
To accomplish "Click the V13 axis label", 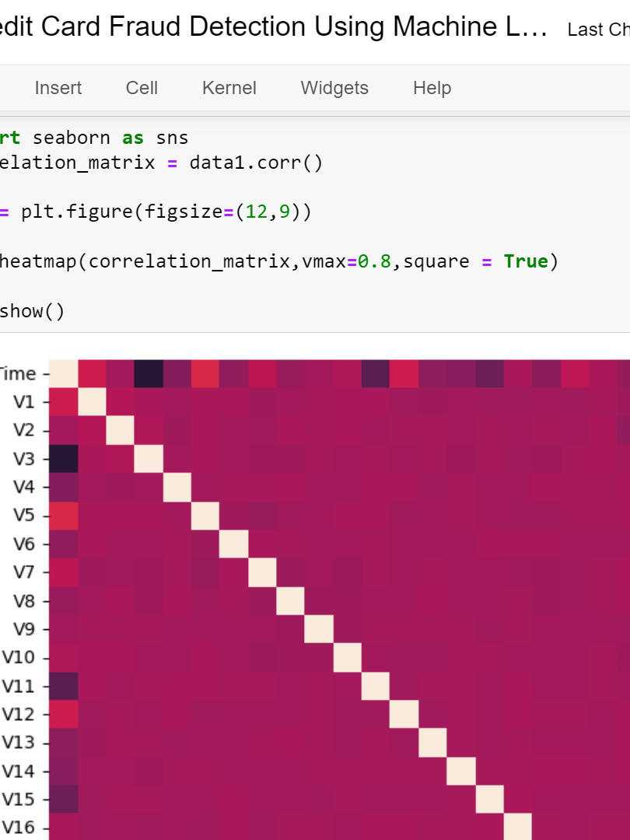I will click(19, 743).
